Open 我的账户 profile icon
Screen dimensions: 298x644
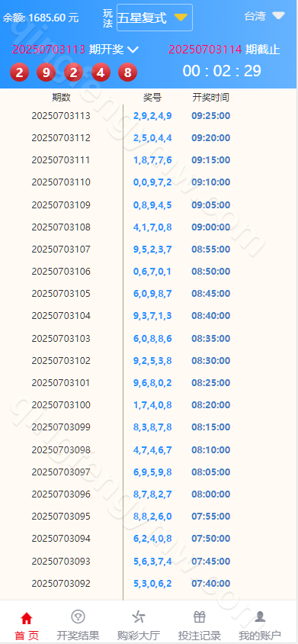pos(260,617)
